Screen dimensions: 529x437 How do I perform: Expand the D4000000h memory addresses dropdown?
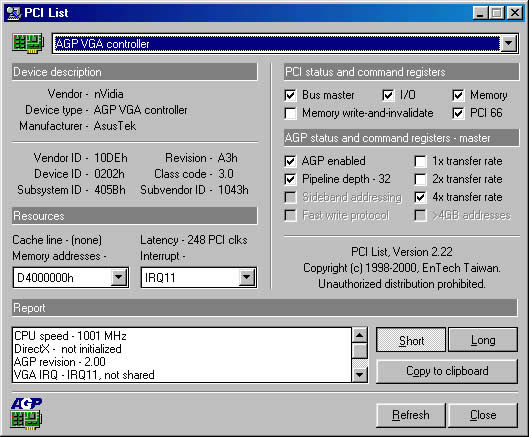[119, 277]
